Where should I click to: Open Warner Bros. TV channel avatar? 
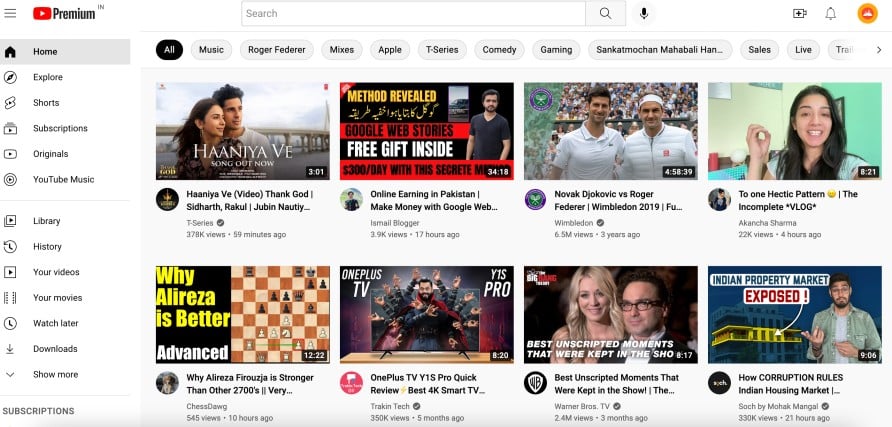(535, 383)
